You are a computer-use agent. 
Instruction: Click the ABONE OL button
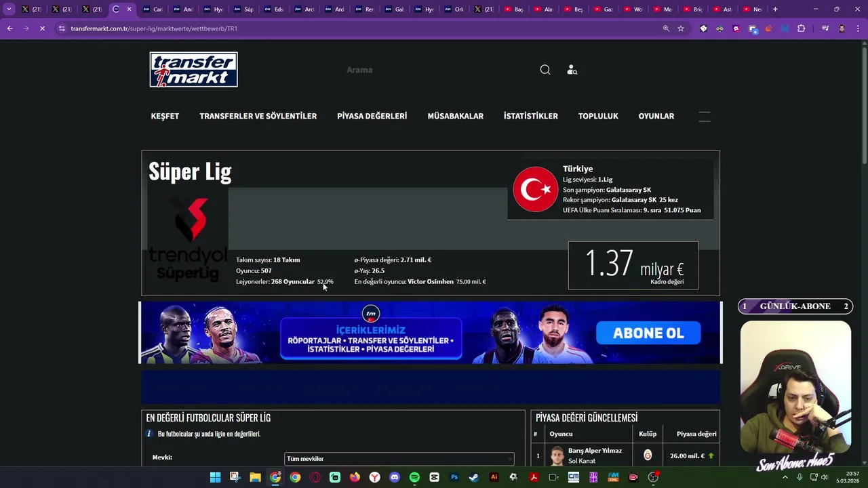648,333
